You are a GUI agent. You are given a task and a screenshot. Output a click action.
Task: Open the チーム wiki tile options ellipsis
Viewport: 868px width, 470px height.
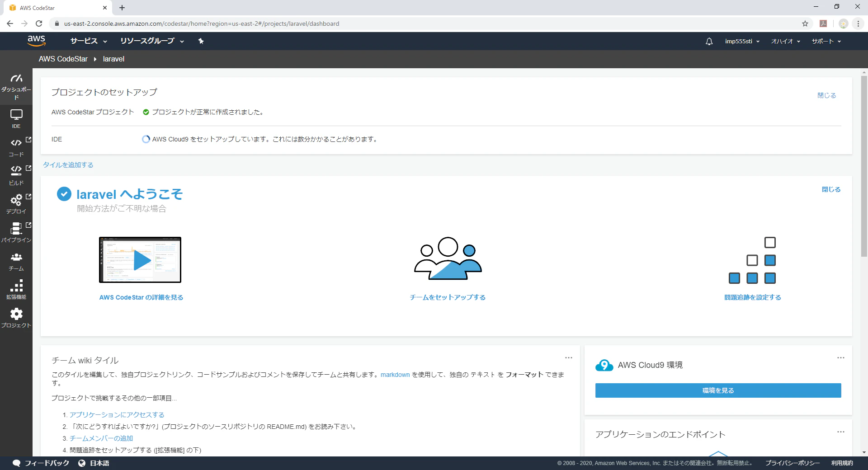pyautogui.click(x=569, y=358)
